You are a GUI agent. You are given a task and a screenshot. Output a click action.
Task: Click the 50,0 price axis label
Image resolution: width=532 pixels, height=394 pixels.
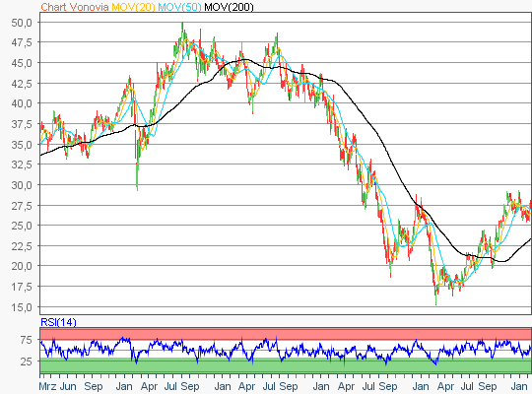[22, 23]
